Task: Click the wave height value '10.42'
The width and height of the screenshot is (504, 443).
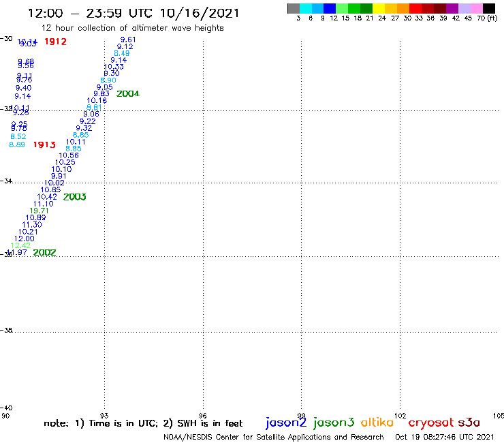Action: tap(47, 196)
